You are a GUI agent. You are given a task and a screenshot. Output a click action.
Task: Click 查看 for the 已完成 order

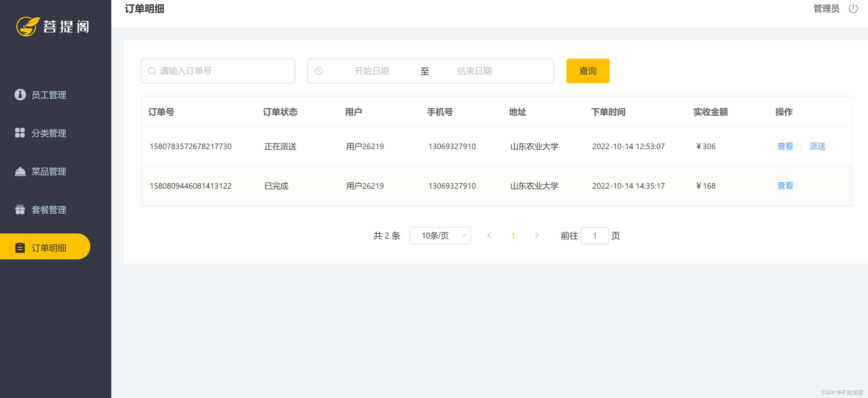coord(785,186)
